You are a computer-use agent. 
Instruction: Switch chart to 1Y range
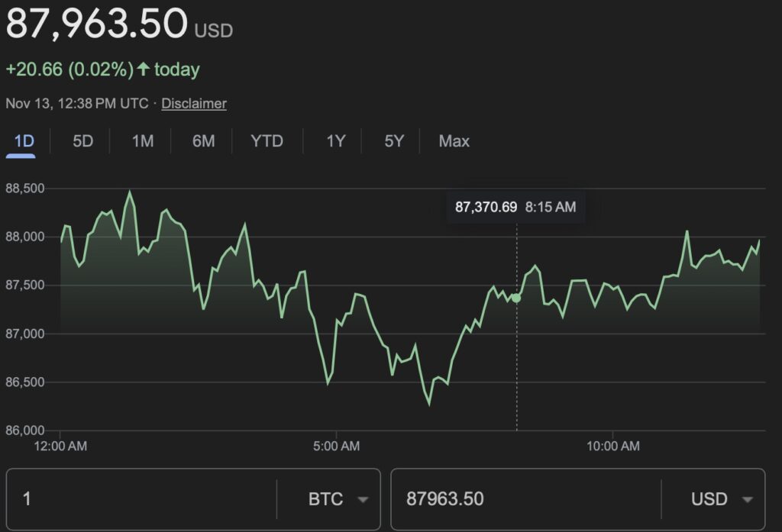336,141
